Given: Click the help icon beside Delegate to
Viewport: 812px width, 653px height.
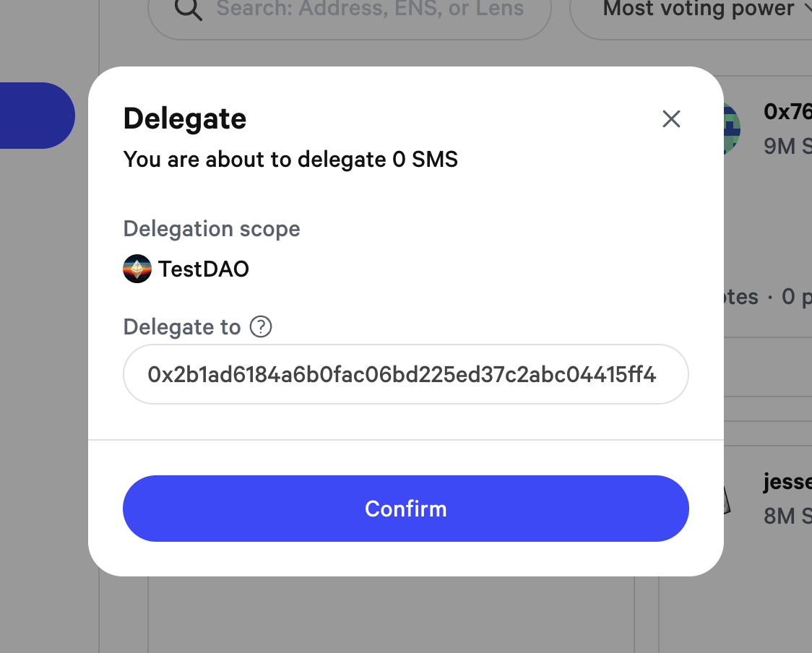Looking at the screenshot, I should coord(261,327).
